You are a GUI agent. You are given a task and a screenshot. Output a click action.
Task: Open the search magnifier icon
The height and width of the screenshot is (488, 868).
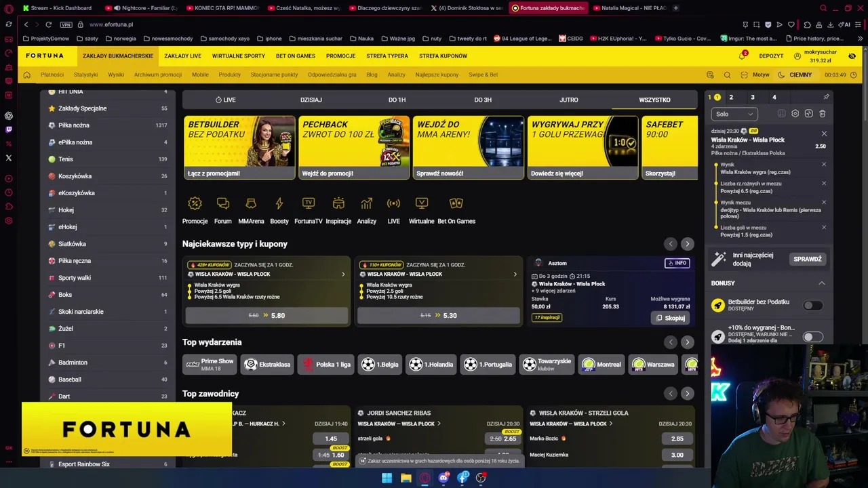point(727,75)
